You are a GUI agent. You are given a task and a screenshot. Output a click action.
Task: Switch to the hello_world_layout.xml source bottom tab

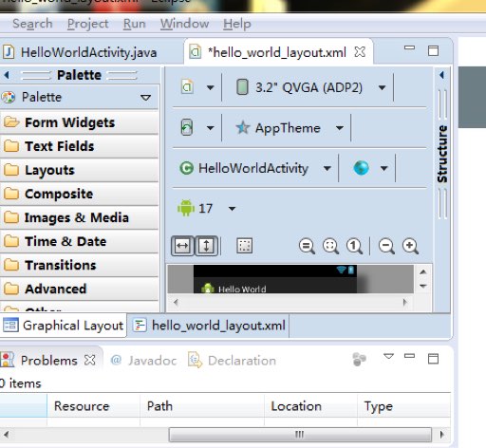[210, 326]
